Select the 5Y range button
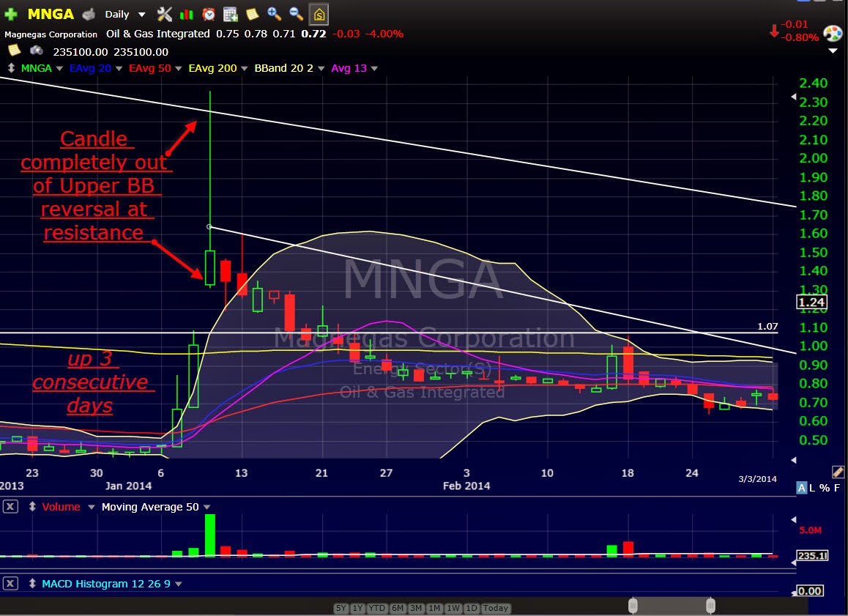The image size is (848, 616). click(x=341, y=608)
